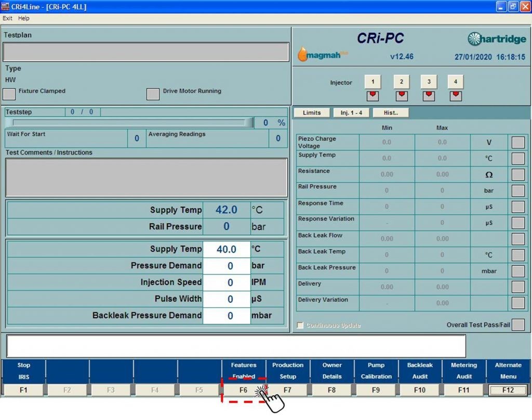Toggle the Delivery pass/fail box
The height and width of the screenshot is (420, 532).
point(518,287)
